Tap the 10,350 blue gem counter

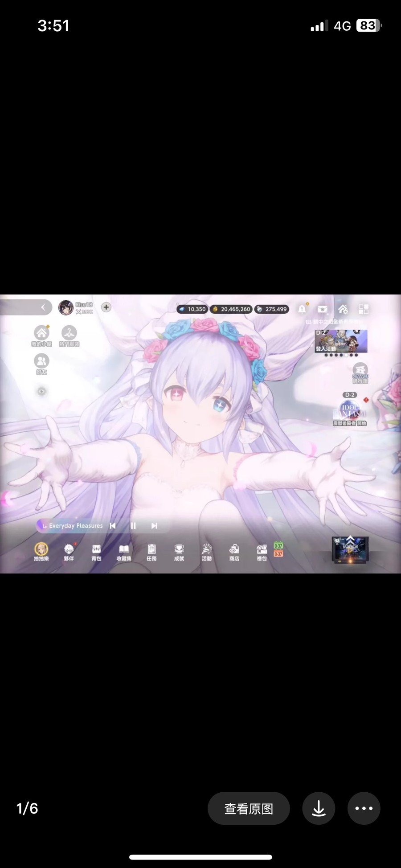click(192, 309)
